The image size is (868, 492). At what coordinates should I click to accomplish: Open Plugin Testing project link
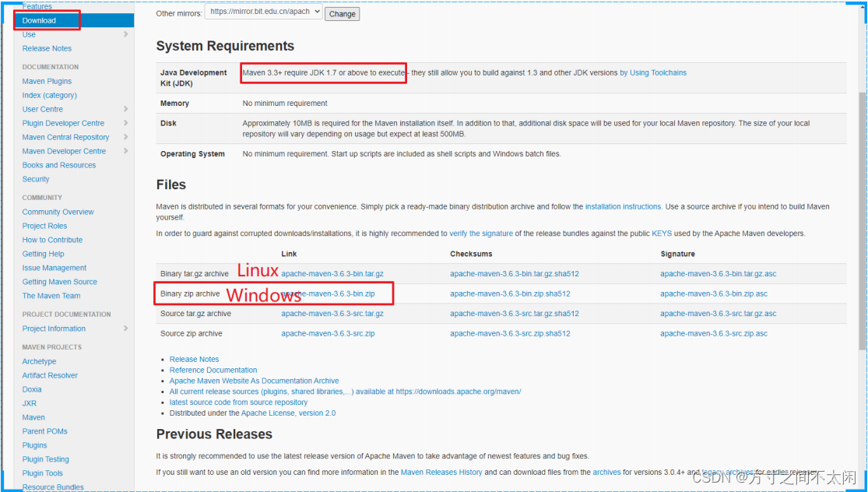[45, 459]
